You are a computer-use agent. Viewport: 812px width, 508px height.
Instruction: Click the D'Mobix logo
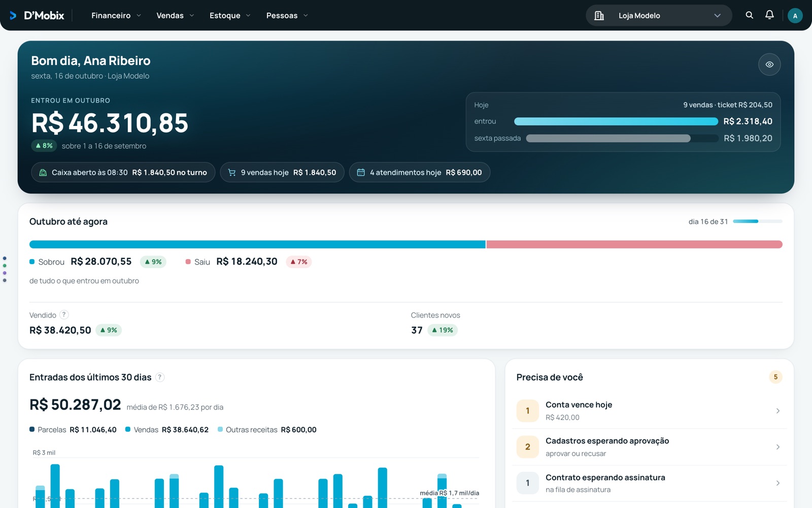37,15
